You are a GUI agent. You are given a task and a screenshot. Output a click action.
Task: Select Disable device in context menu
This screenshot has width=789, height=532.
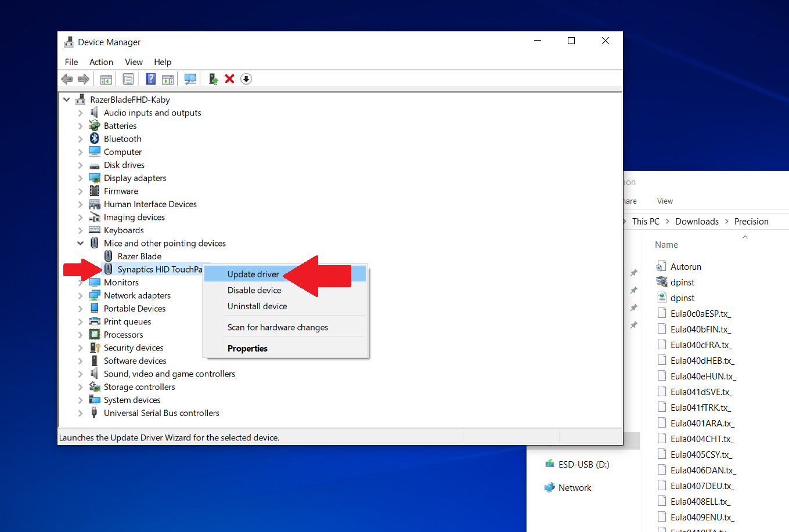254,290
